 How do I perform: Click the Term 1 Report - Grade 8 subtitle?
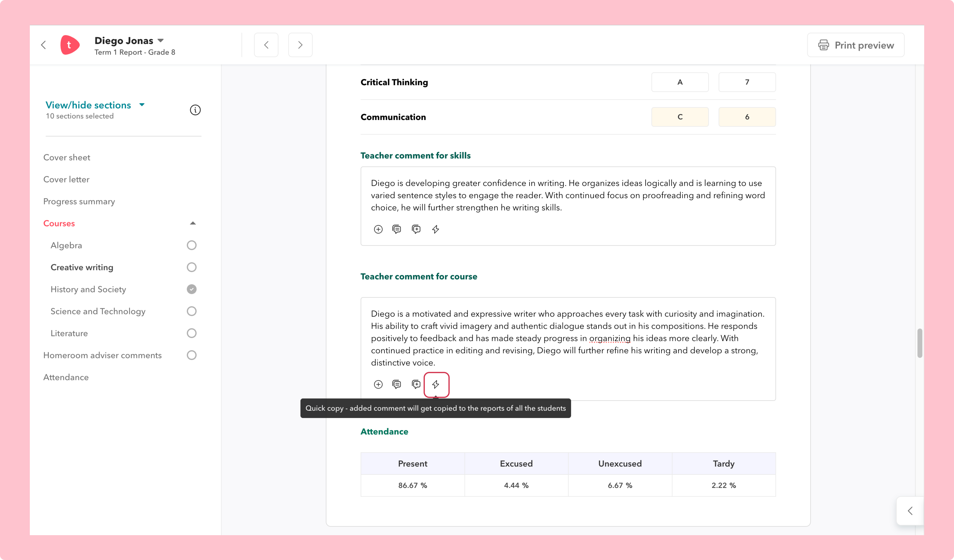point(135,52)
